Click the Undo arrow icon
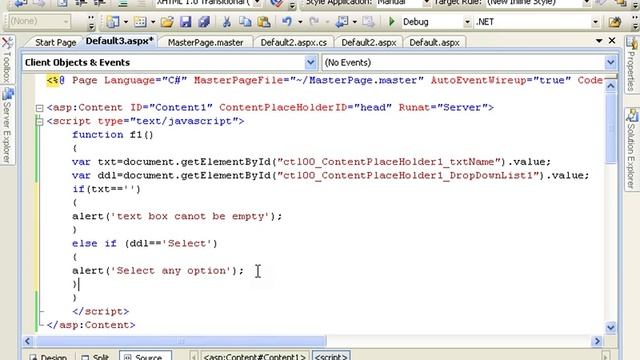Screen dimensions: 640x360 tap(287, 22)
